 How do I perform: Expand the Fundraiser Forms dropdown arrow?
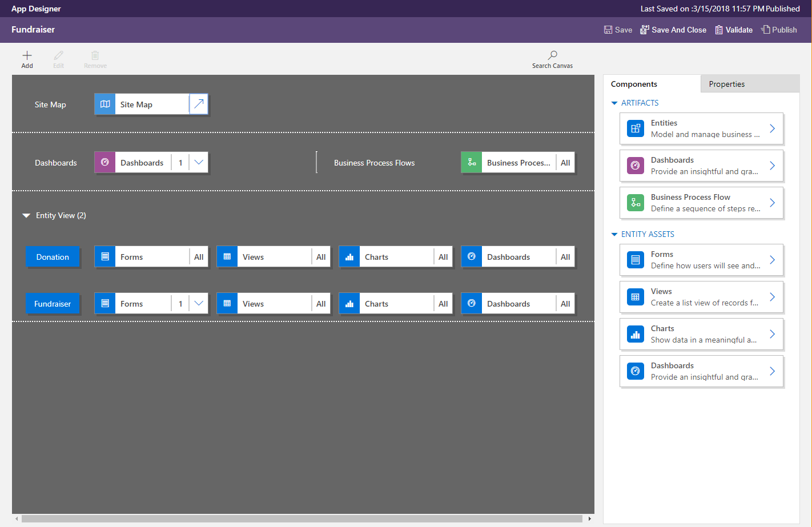click(199, 304)
